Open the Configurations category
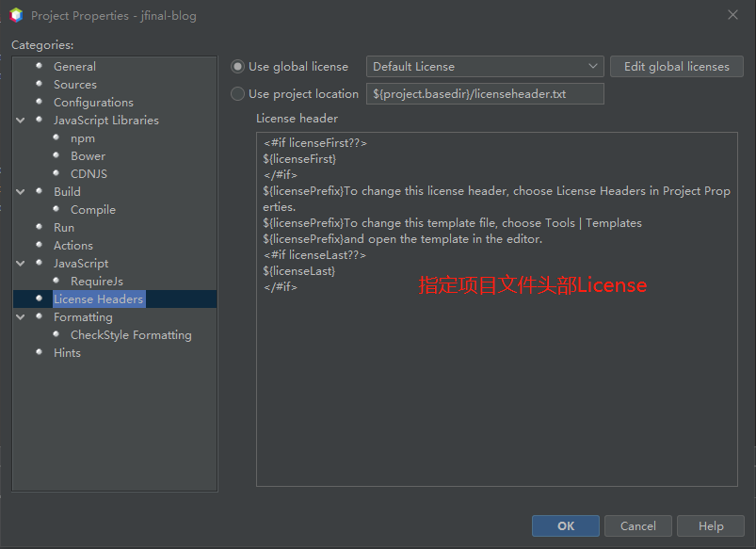This screenshot has width=756, height=549. [93, 103]
